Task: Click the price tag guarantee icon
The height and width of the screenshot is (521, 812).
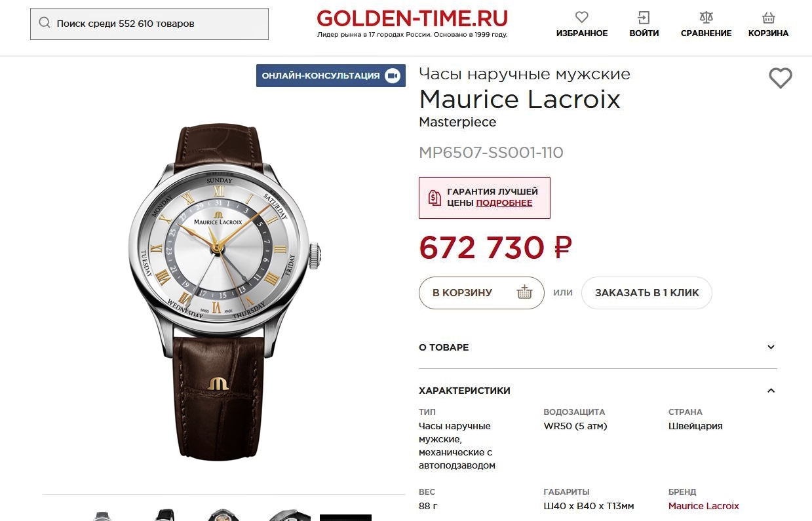Action: click(435, 197)
